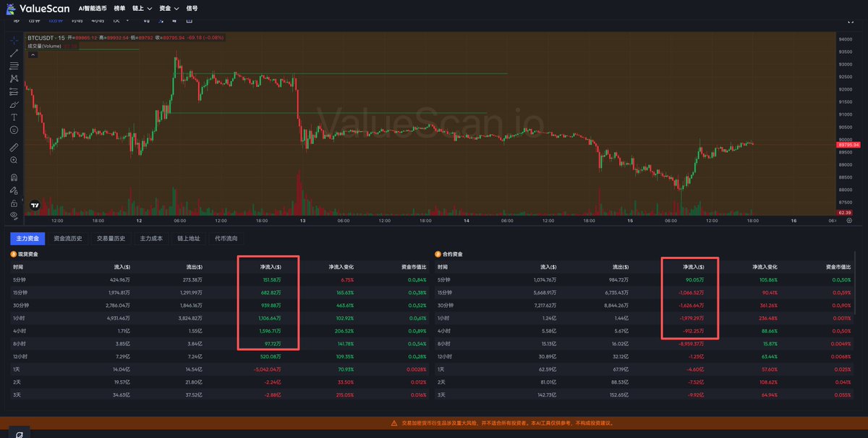
Task: Switch to the 链上地址 tab
Action: coord(190,238)
